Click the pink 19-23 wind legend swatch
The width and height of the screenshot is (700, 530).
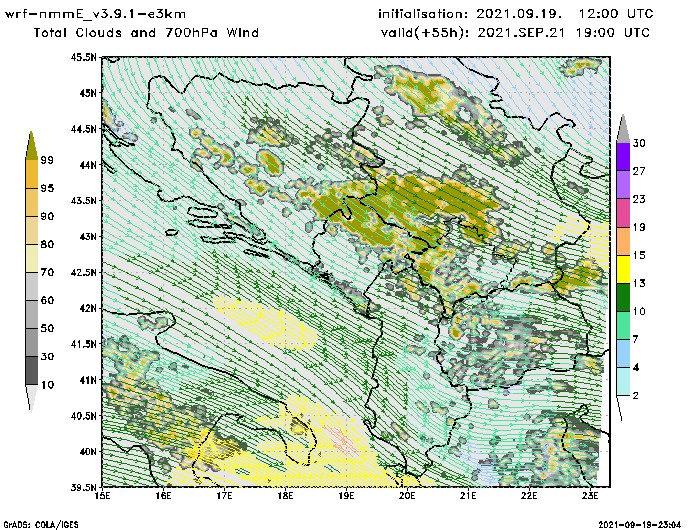(x=623, y=213)
